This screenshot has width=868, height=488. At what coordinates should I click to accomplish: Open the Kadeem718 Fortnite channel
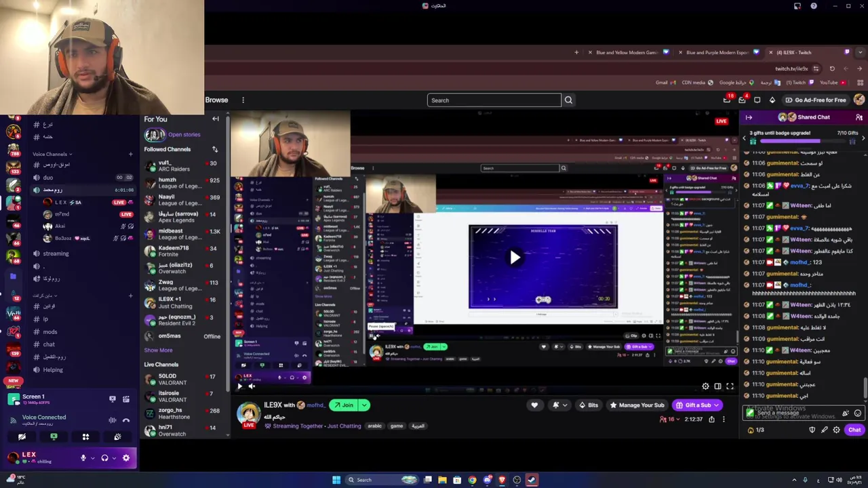click(x=182, y=251)
